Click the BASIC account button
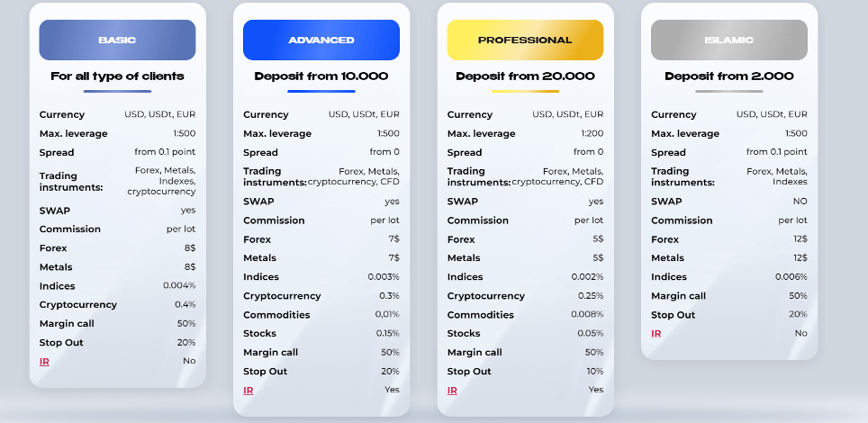Viewport: 868px width, 423px height. click(x=117, y=40)
